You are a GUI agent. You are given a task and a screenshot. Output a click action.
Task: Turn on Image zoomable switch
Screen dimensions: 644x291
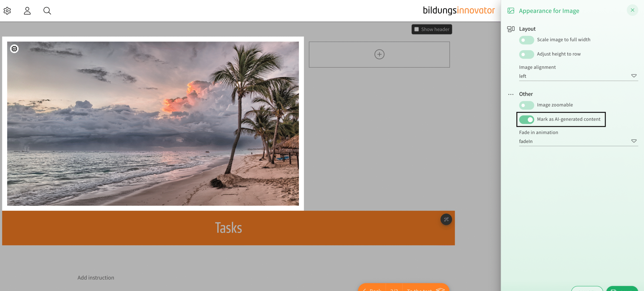click(526, 105)
